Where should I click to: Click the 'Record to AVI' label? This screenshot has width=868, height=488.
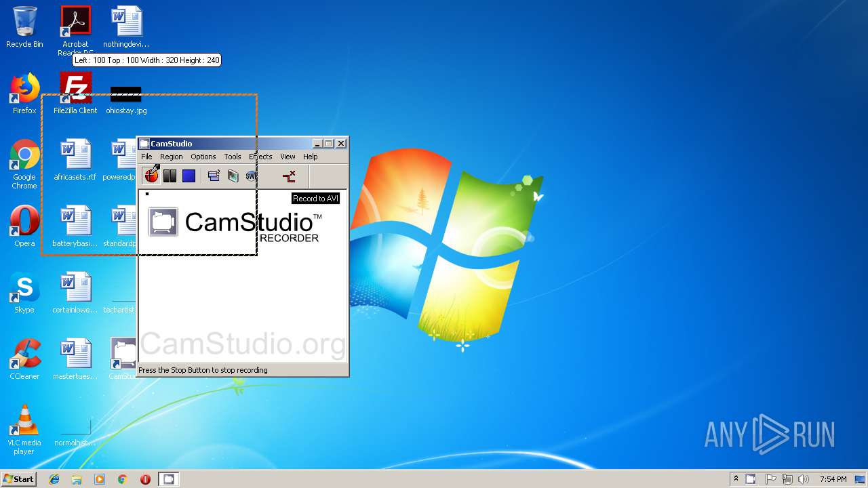point(315,199)
